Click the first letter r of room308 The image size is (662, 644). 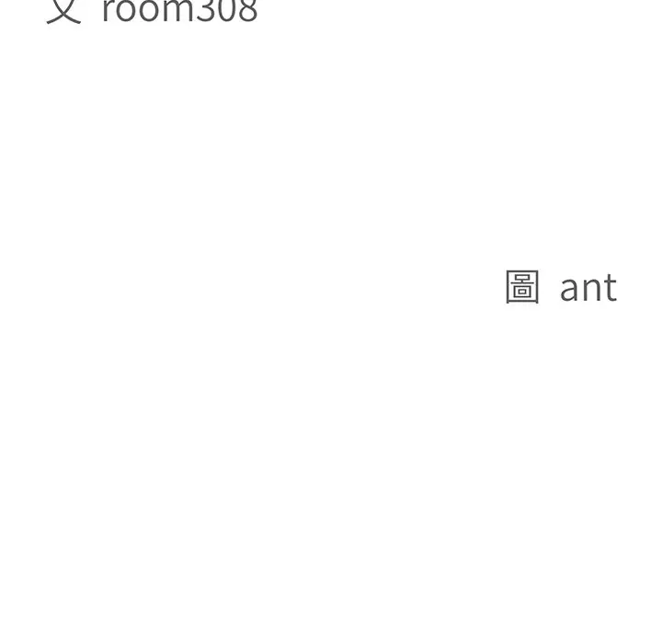(108, 11)
